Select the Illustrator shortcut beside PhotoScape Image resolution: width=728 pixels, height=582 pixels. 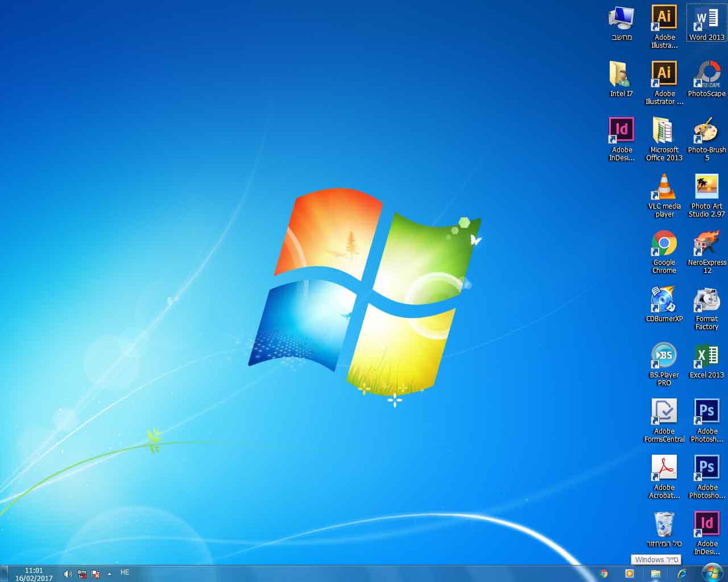click(x=664, y=84)
